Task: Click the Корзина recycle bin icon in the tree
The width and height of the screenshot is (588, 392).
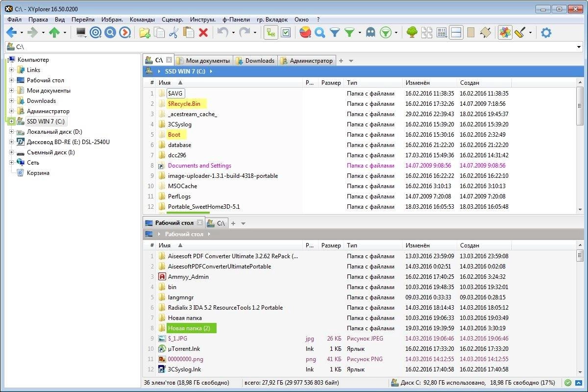Action: click(x=20, y=173)
